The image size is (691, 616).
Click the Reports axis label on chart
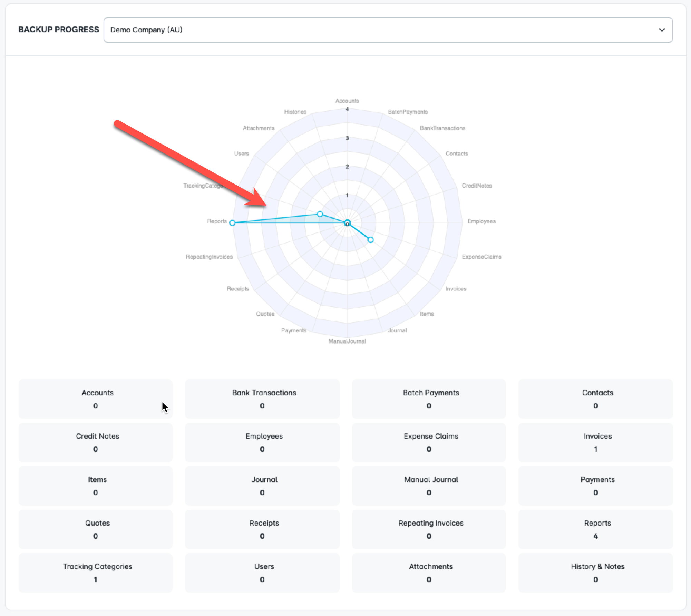click(x=217, y=221)
